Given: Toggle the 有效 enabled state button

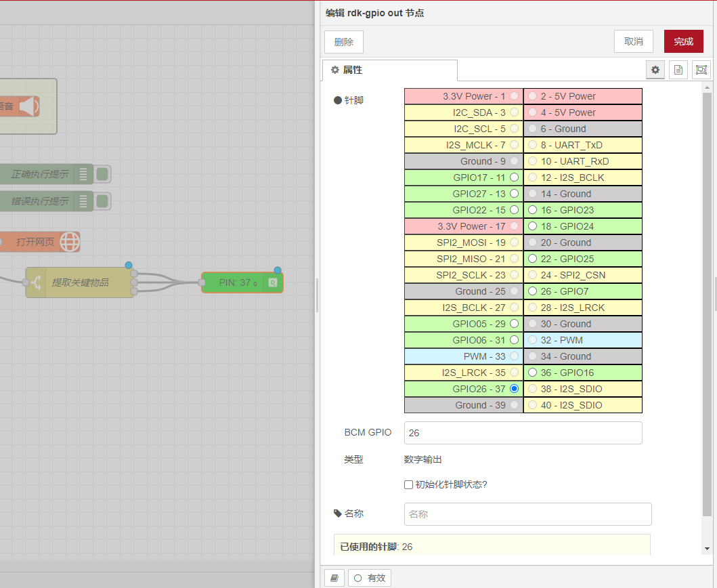Looking at the screenshot, I should click(x=369, y=578).
